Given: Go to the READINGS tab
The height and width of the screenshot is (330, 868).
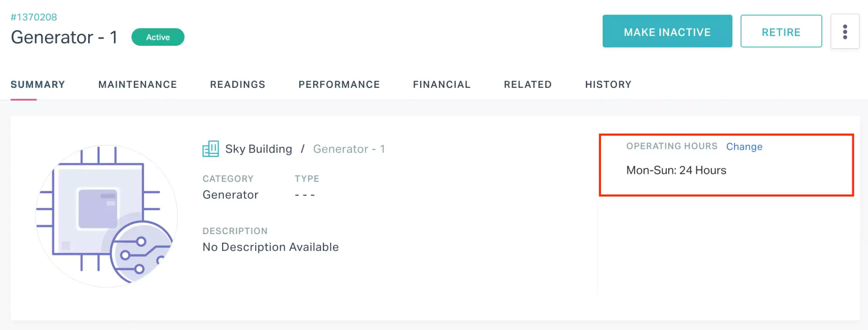Looking at the screenshot, I should (x=237, y=84).
